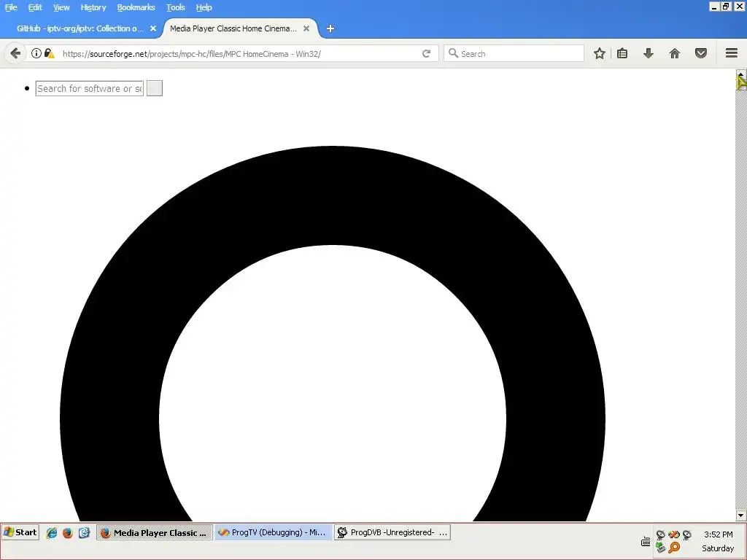Focus the sourceforge.net URL address field
Screen dimensions: 747x560
pos(239,54)
